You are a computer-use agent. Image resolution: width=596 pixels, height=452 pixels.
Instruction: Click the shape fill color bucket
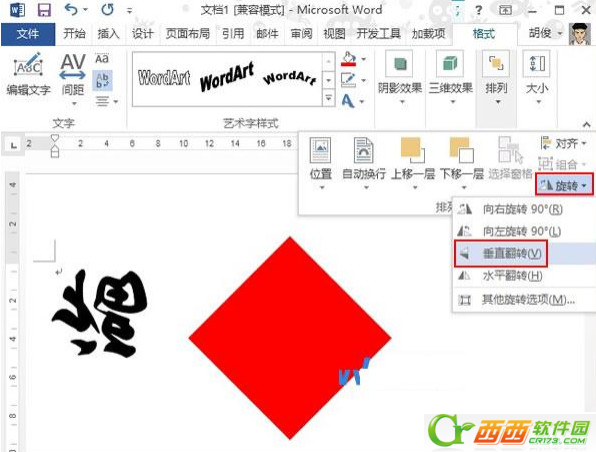pos(349,60)
